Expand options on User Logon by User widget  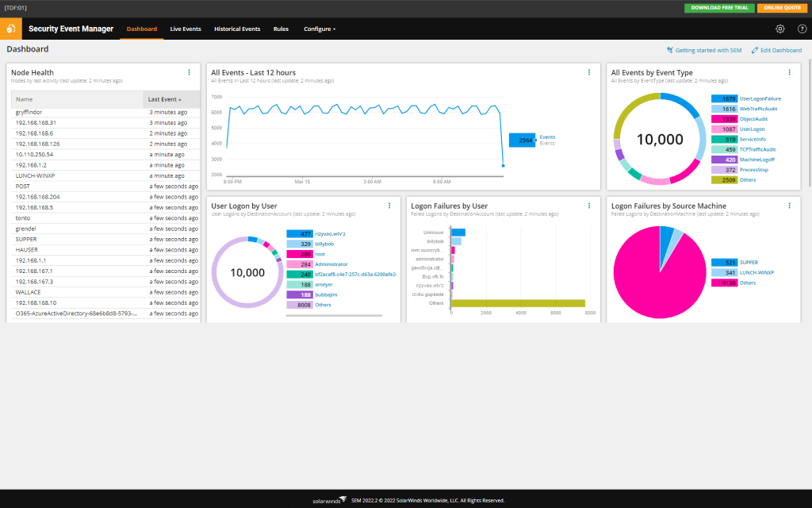point(389,205)
